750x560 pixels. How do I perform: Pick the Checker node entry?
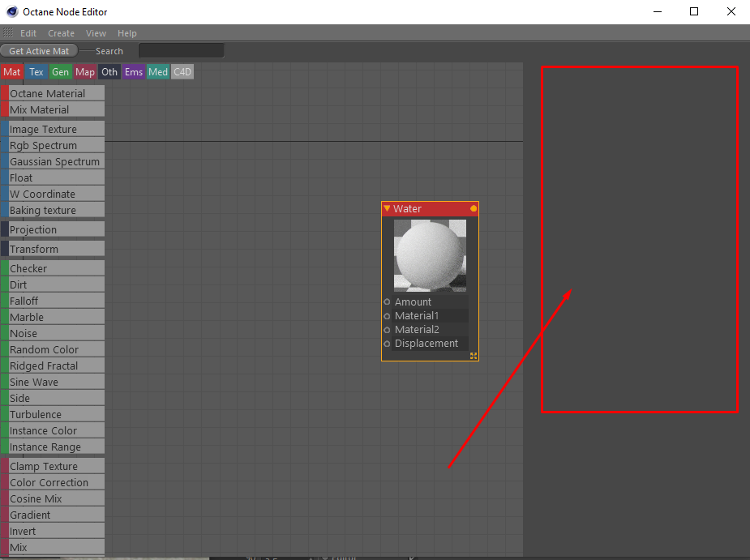[53, 268]
